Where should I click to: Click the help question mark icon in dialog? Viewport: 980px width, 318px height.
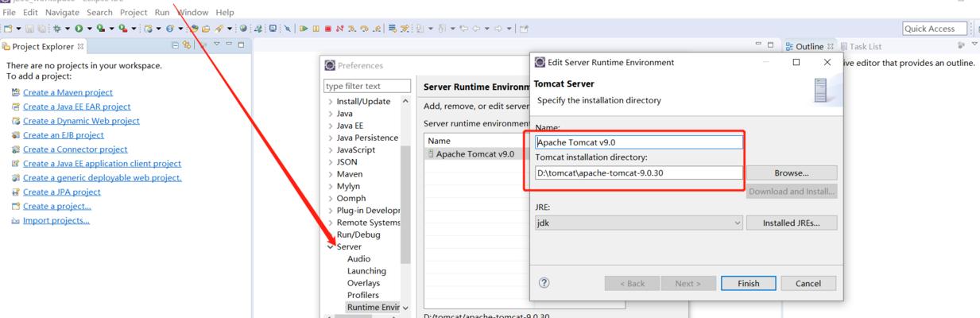tap(544, 282)
